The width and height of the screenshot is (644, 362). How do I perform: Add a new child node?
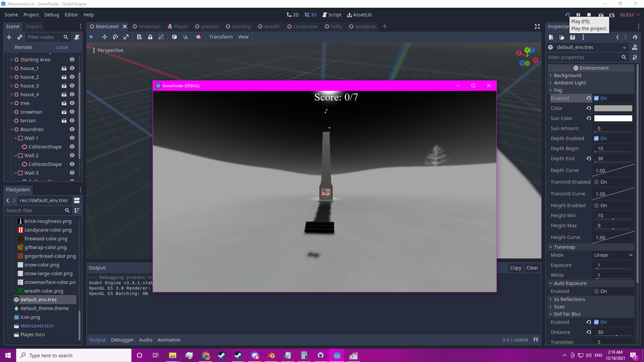(x=9, y=37)
